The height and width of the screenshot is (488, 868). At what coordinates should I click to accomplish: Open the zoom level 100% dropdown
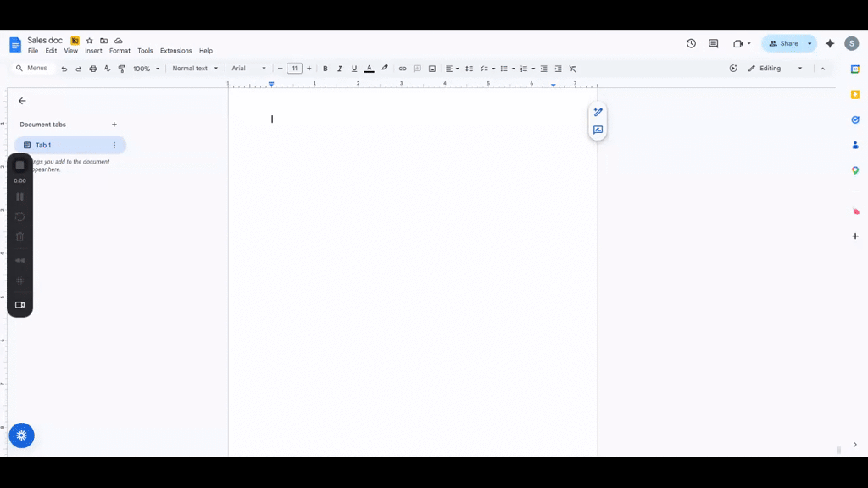point(146,69)
